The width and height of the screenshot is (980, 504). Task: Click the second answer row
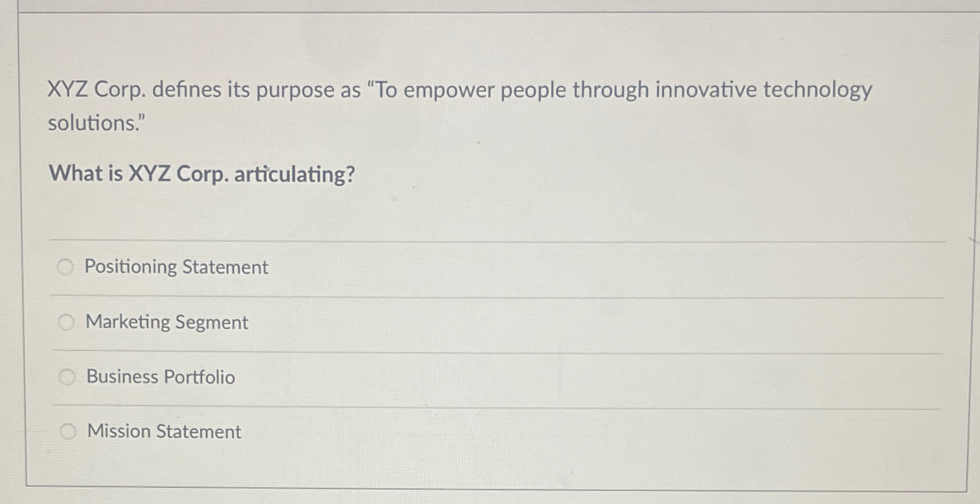[433, 322]
